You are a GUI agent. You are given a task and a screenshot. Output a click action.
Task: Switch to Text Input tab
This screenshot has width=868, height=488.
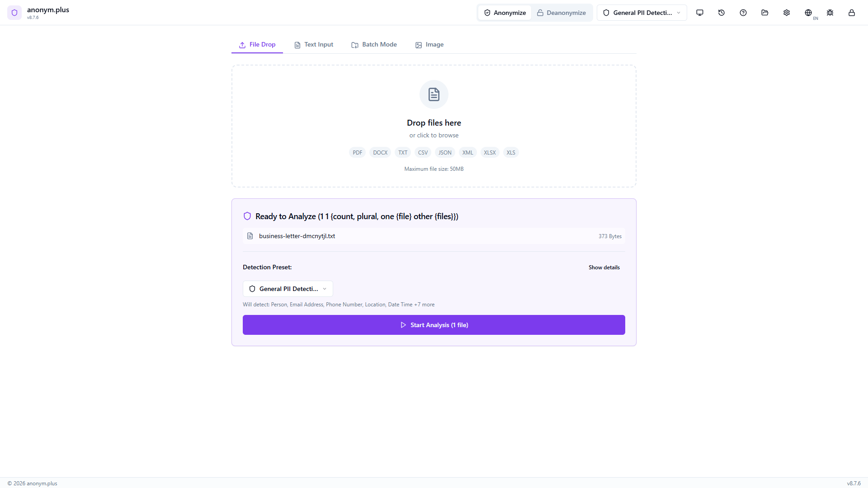tap(314, 45)
